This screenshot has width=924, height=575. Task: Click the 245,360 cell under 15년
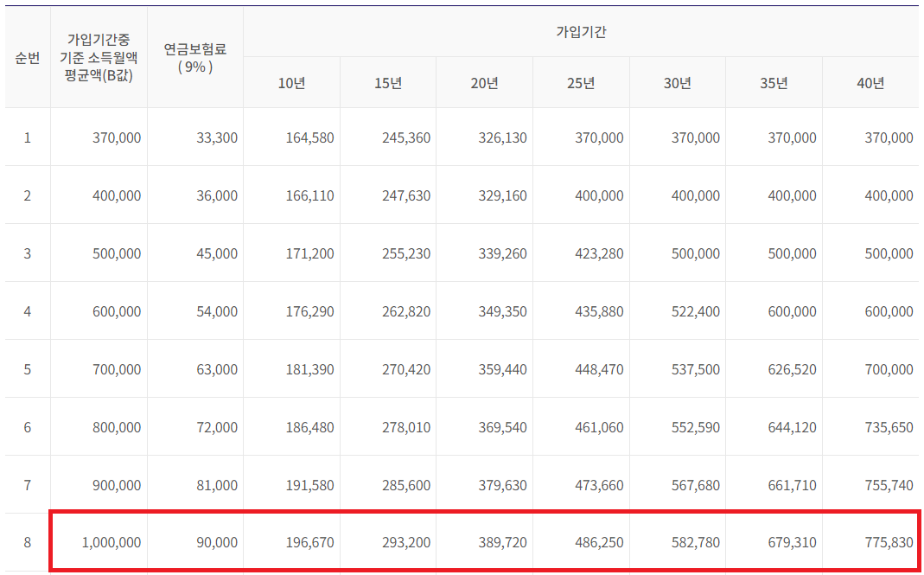click(x=406, y=137)
